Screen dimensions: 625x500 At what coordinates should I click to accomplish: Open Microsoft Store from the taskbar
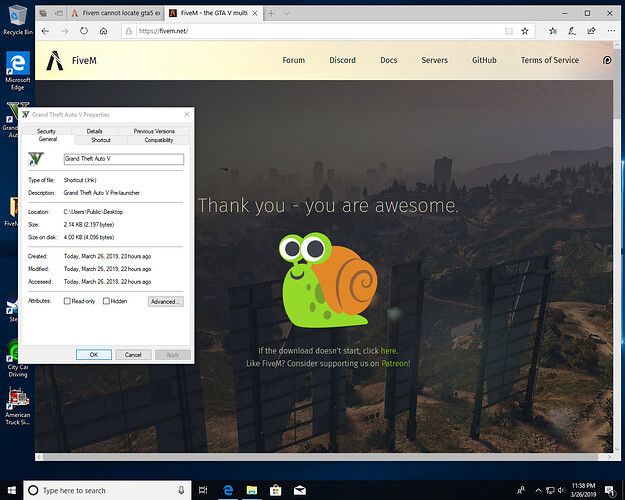coord(275,490)
